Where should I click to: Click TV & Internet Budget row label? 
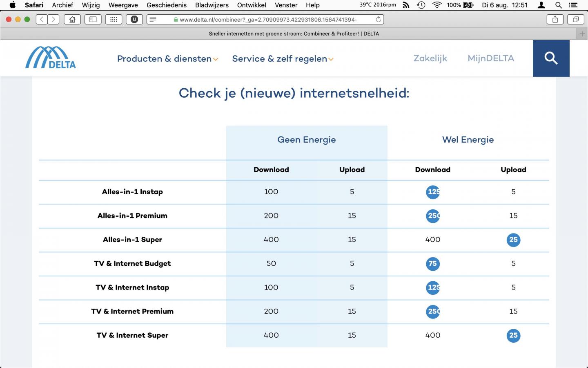click(132, 263)
